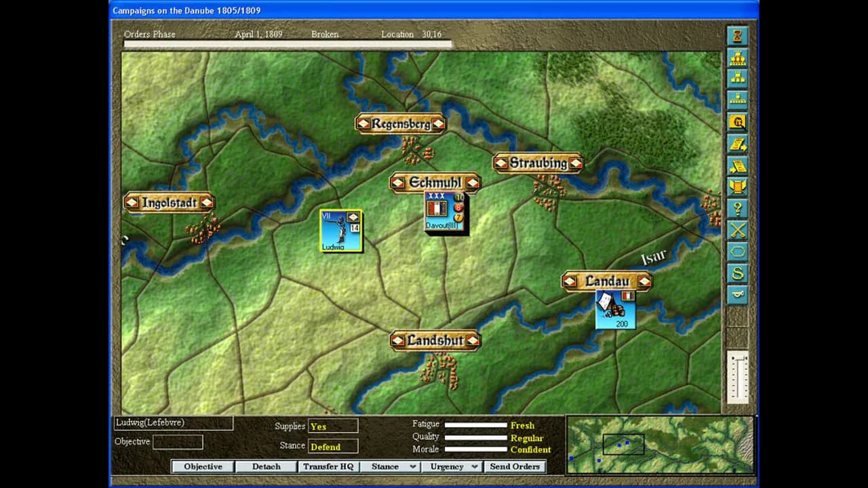Click the Send Orders button
Viewport: 868px width, 488px height.
(x=515, y=466)
